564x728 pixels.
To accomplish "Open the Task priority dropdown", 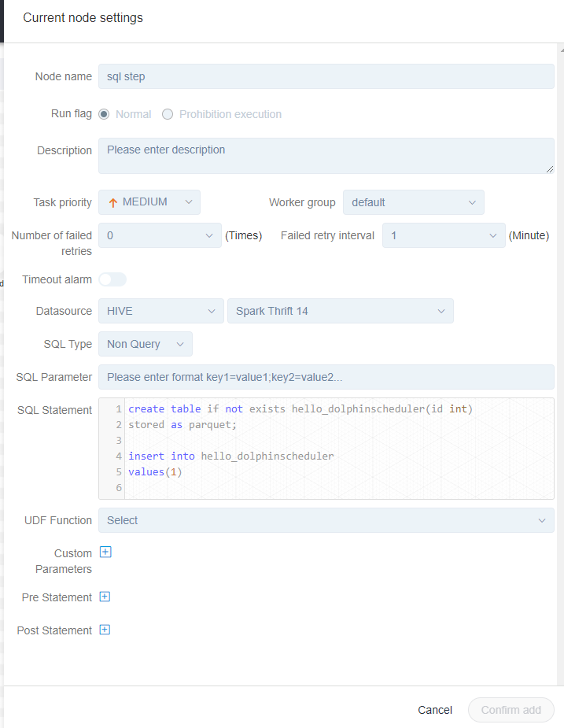I will [x=149, y=202].
